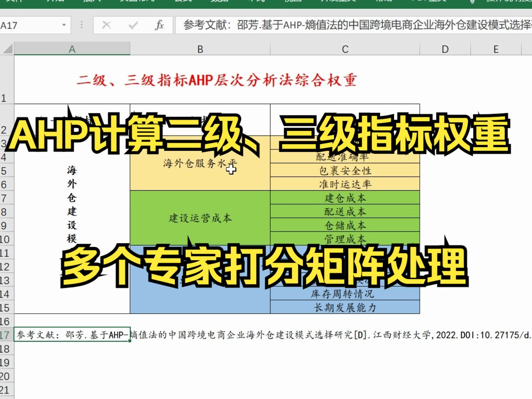Click the Select All corner triangle
This screenshot has height=399, width=532.
(7, 49)
